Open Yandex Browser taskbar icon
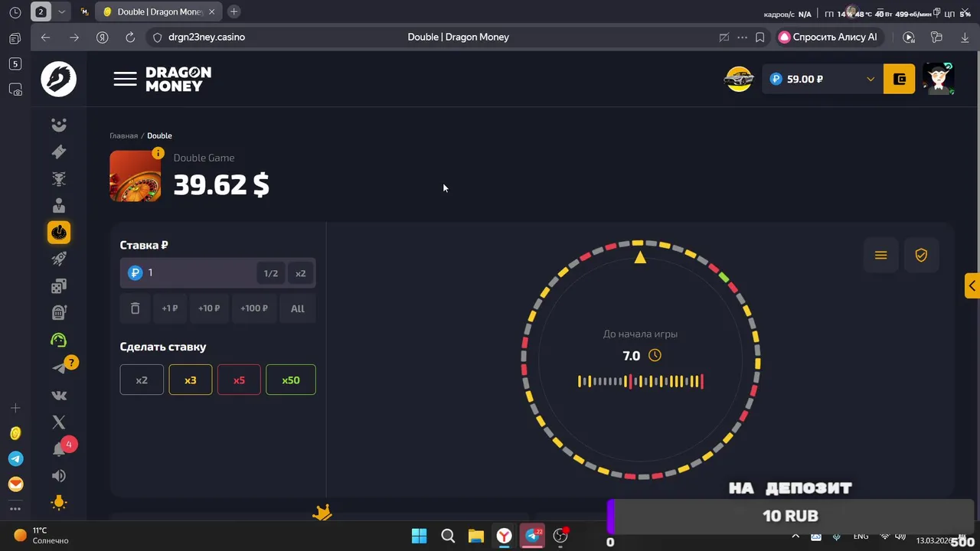 click(x=505, y=536)
